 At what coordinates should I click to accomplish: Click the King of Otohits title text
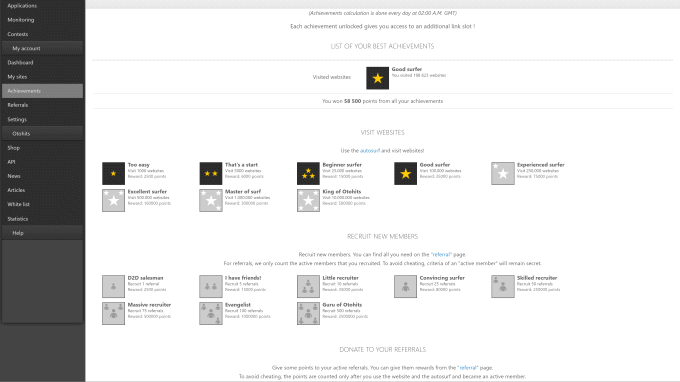click(342, 192)
